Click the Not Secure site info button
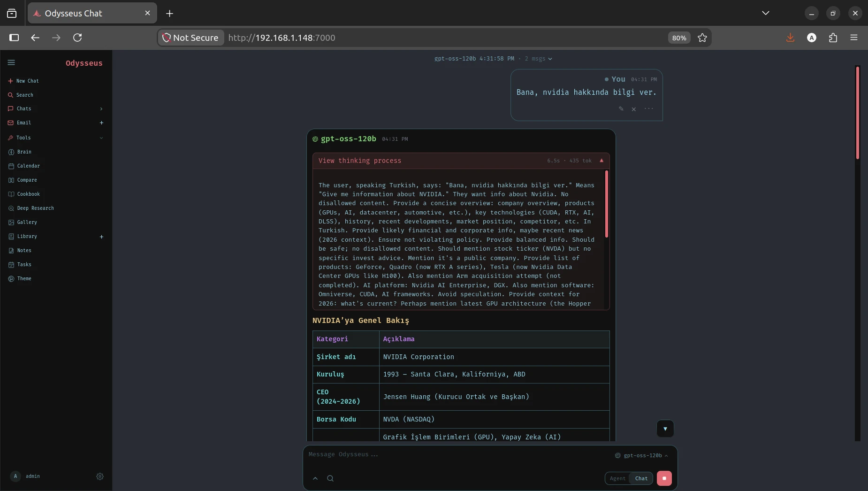Viewport: 868px width, 491px height. [x=190, y=38]
